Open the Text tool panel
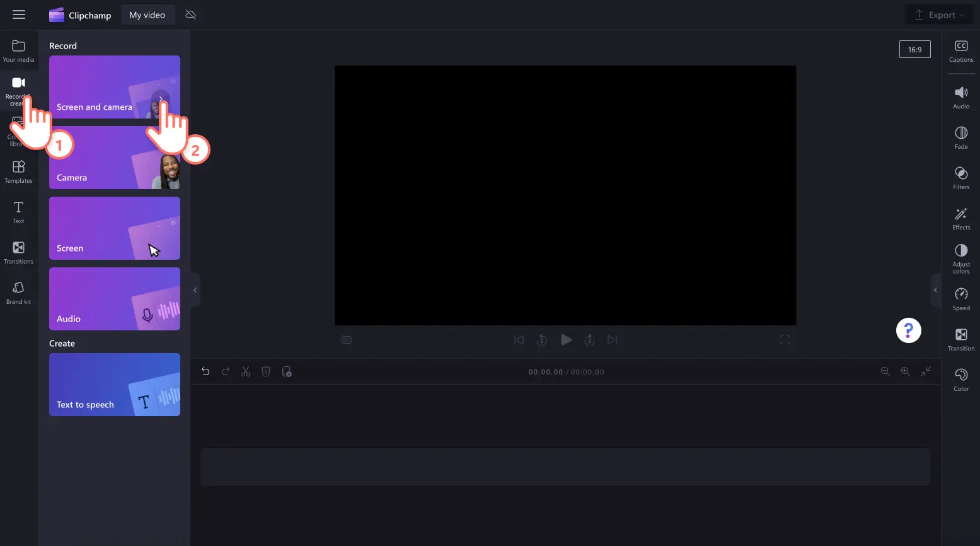This screenshot has width=980, height=546. click(x=18, y=212)
